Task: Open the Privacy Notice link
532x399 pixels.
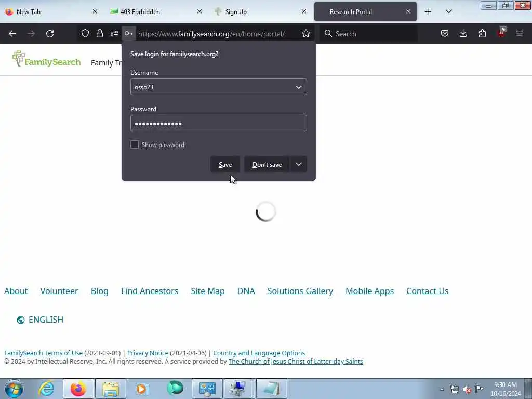Action: click(x=148, y=353)
